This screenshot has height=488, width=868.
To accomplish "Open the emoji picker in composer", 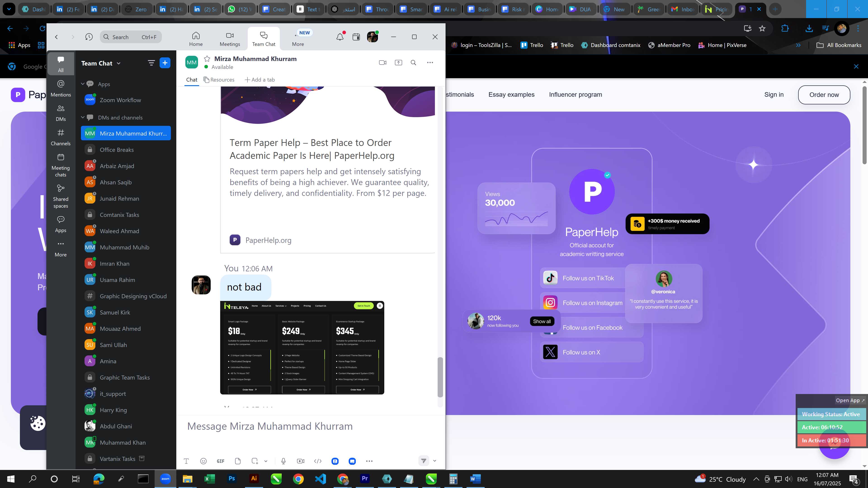I will tap(203, 461).
